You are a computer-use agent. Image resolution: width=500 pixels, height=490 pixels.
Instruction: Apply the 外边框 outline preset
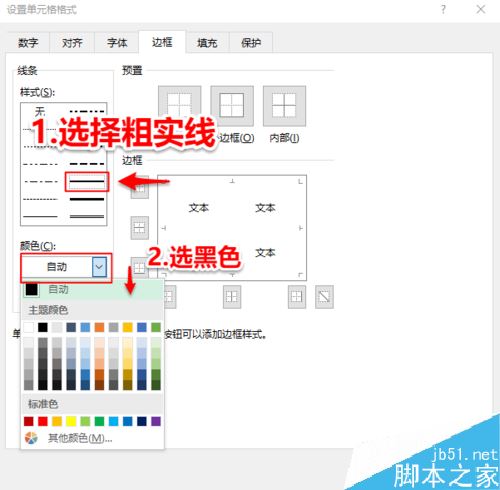232,106
